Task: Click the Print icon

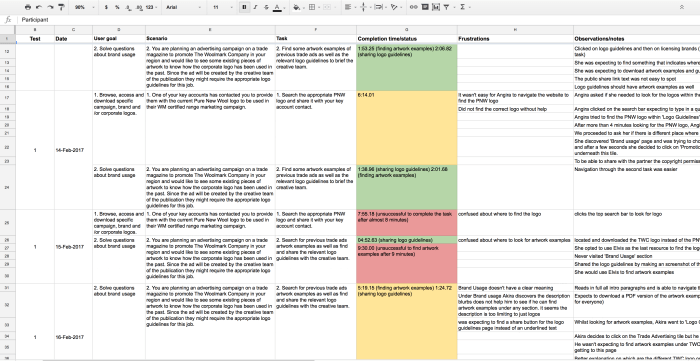Action: 28,7
